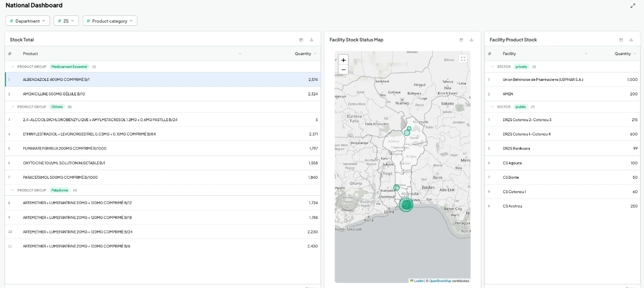Zoom out on the map
Screen dimensions: 644x288
[343, 70]
